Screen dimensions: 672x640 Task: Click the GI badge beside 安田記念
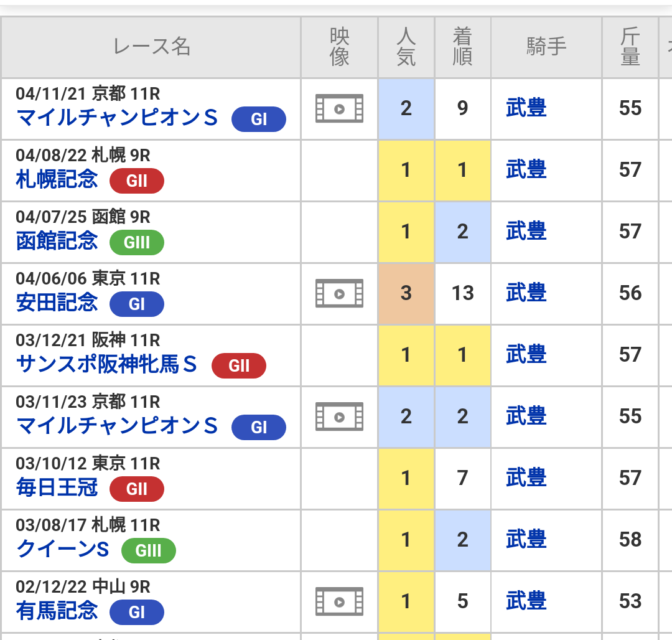click(x=137, y=304)
